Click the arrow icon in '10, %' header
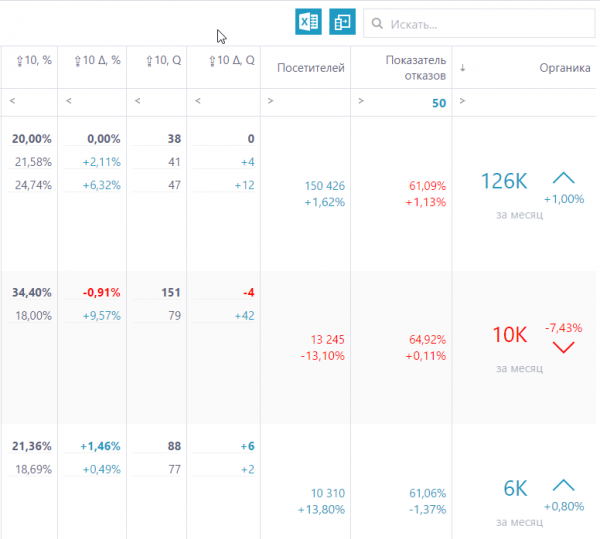600x539 pixels. click(19, 62)
